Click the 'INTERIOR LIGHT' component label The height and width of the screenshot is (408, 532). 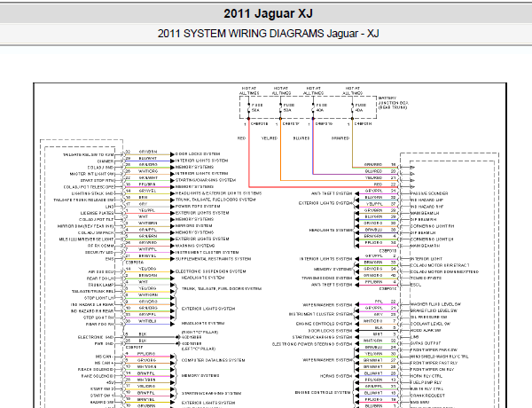click(426, 259)
